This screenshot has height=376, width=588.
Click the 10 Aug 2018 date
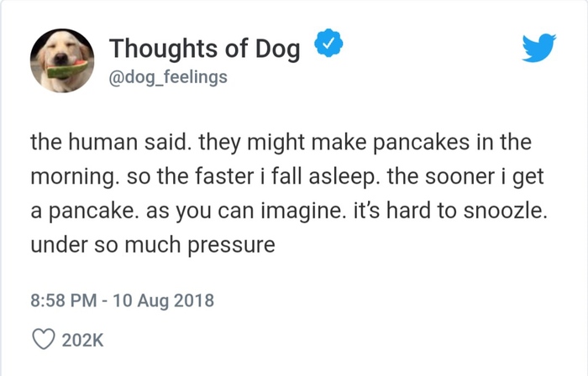coord(163,301)
